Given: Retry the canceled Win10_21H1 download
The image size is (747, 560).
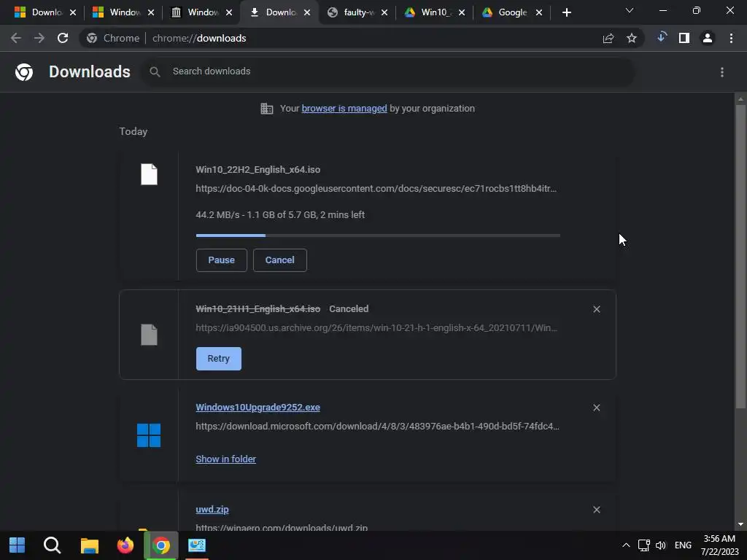Looking at the screenshot, I should pyautogui.click(x=219, y=359).
